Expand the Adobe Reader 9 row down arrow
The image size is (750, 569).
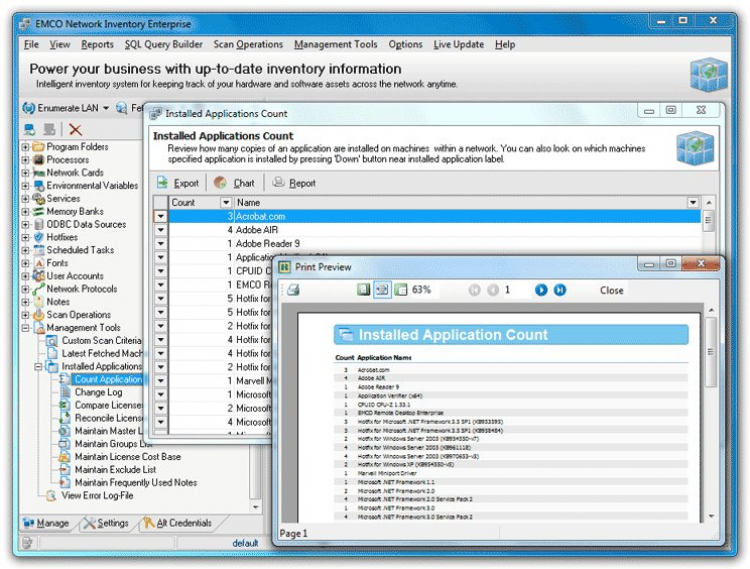click(x=161, y=243)
